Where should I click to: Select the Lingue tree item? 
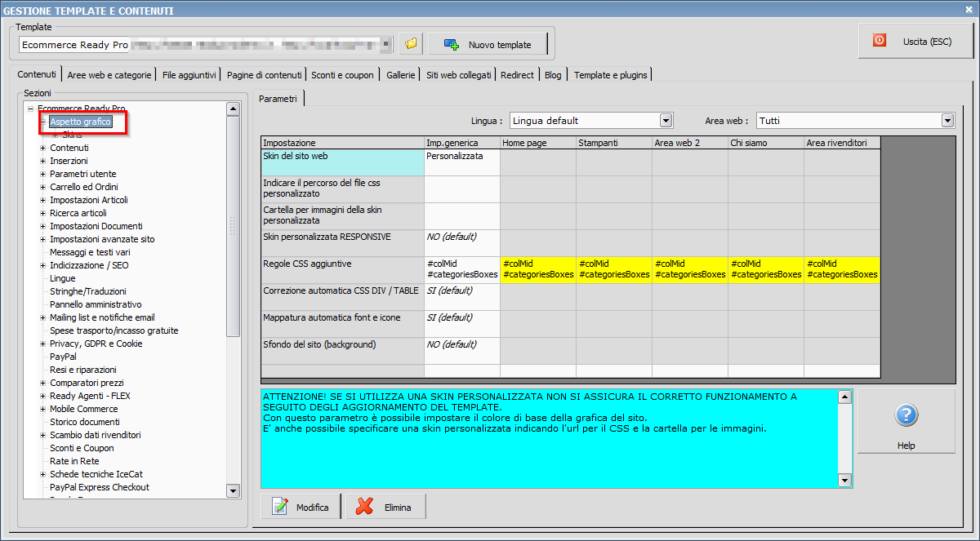click(x=62, y=278)
